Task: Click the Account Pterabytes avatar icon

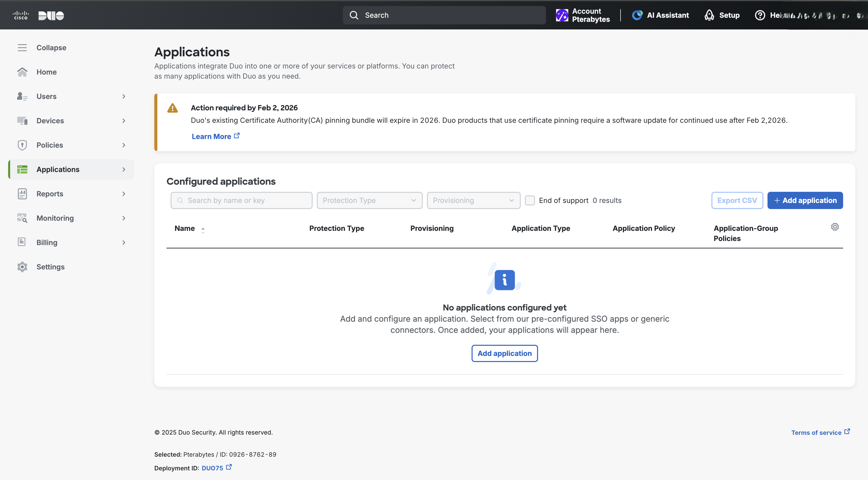Action: click(x=562, y=15)
